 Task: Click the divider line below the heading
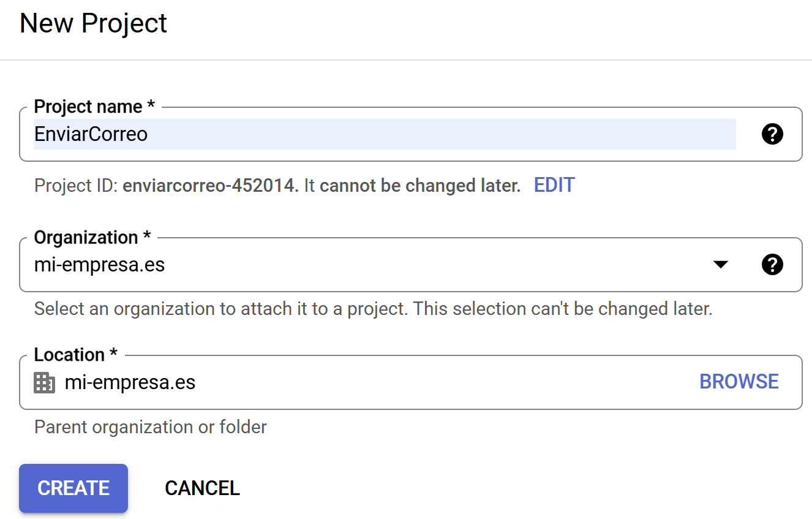click(406, 60)
